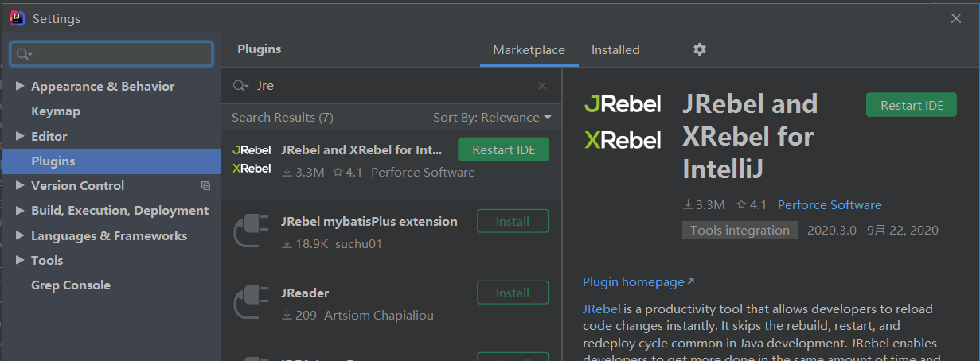The height and width of the screenshot is (361, 980).
Task: Open the Perforce Software vendor link
Action: pos(829,205)
